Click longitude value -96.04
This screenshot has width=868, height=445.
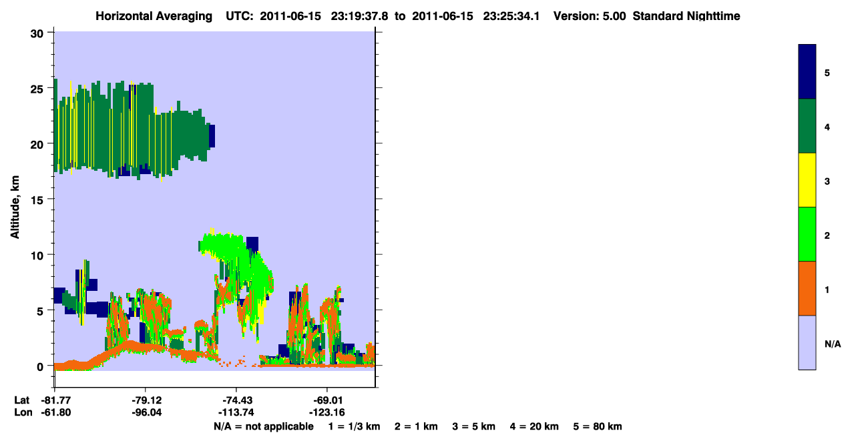(146, 412)
